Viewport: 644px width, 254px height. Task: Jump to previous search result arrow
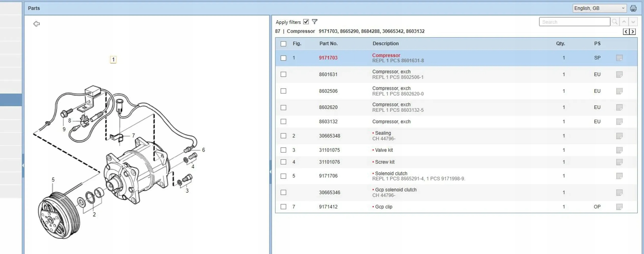(x=624, y=22)
